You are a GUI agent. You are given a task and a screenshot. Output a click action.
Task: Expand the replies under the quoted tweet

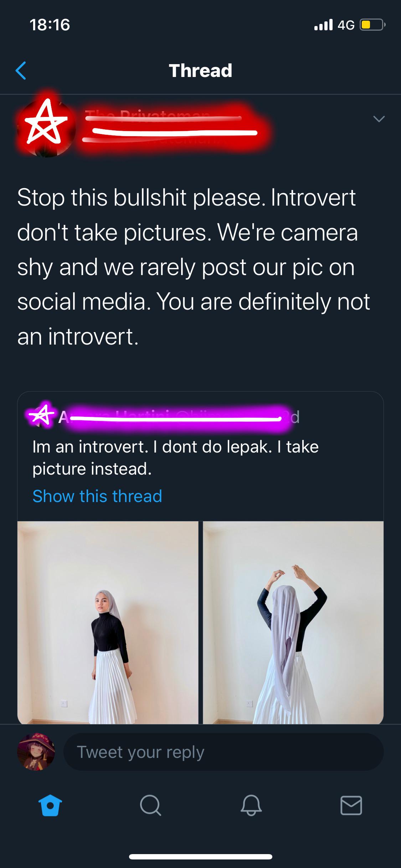point(97,496)
